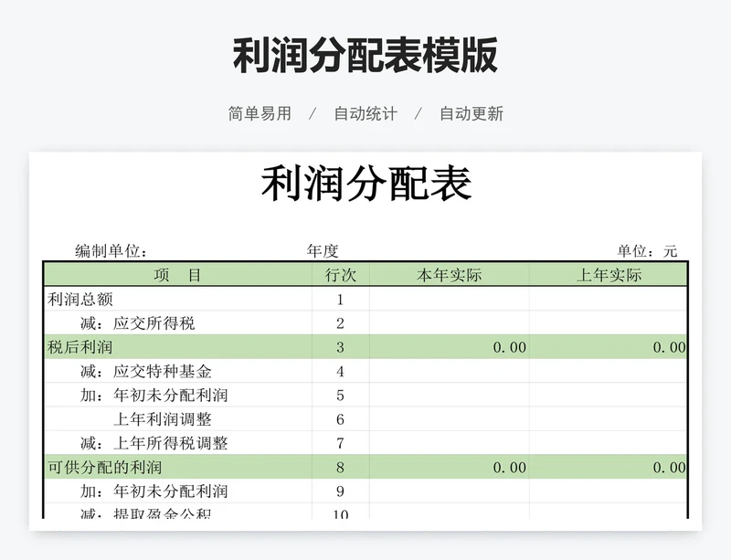This screenshot has height=560, width=731.
Task: Select row number 7 cell
Action: coord(340,443)
